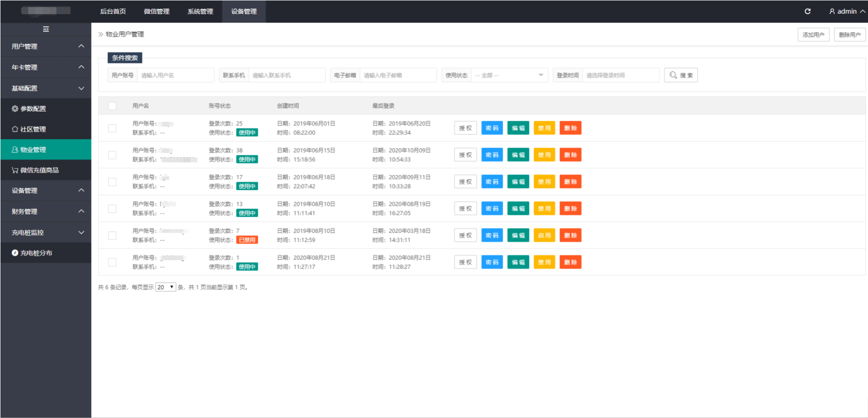Image resolution: width=868 pixels, height=418 pixels.
Task: Click 编辑 for the row created 2020年08月21日
Action: pyautogui.click(x=518, y=262)
